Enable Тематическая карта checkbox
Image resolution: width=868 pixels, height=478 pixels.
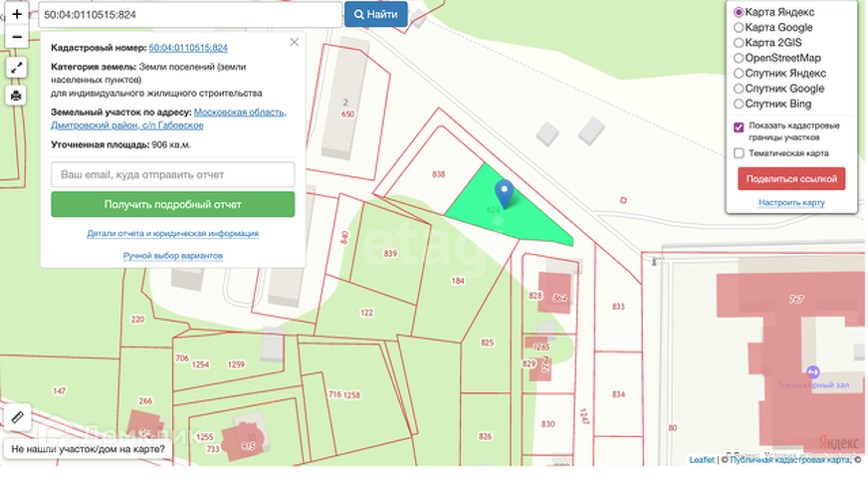tap(739, 153)
